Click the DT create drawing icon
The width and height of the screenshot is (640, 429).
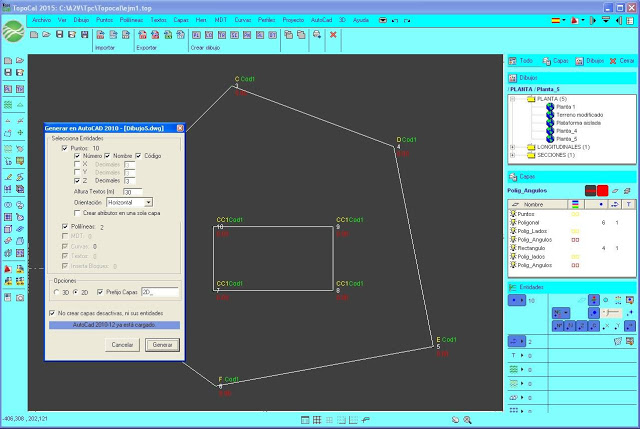(273, 35)
